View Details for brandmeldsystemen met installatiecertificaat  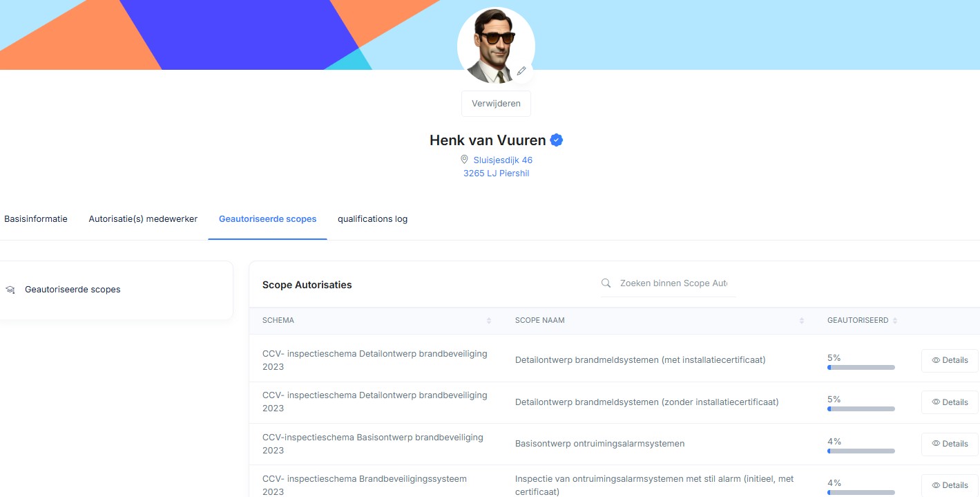(x=950, y=360)
